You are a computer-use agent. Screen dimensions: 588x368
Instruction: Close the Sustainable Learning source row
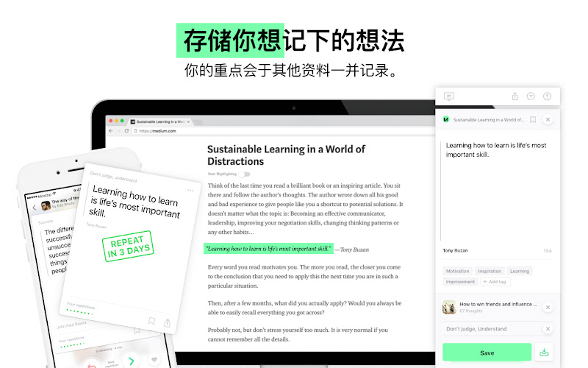548,119
